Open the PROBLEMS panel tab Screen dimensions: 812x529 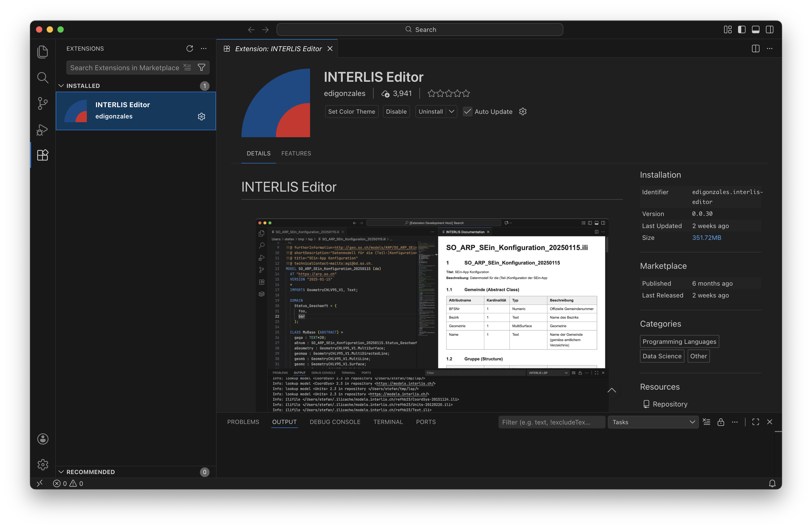click(x=243, y=422)
